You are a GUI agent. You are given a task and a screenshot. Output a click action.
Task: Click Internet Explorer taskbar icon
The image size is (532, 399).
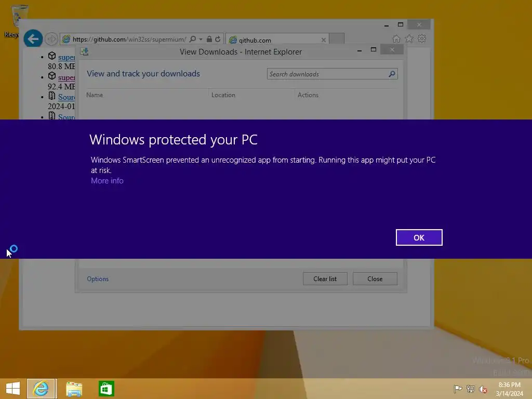(x=41, y=389)
